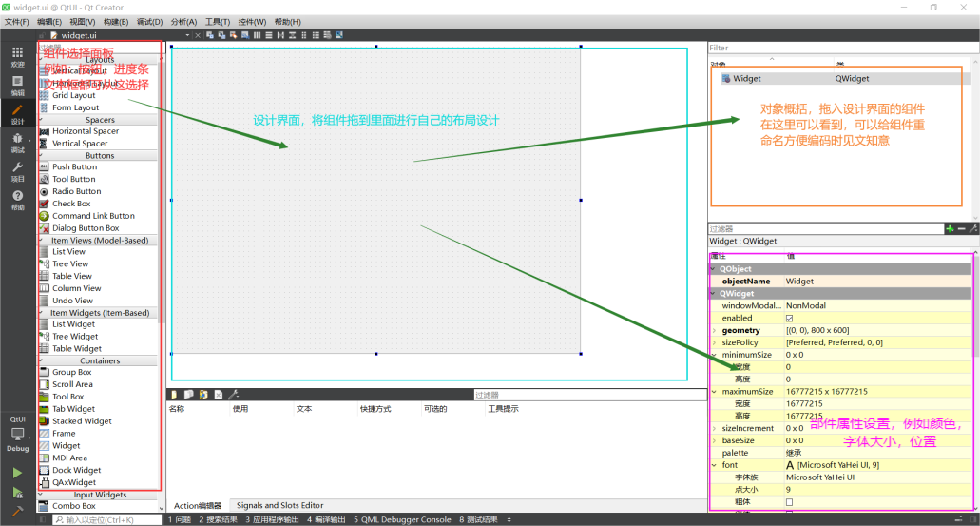980x526 pixels.
Task: Apply form layout from toolbar
Action: 304,35
